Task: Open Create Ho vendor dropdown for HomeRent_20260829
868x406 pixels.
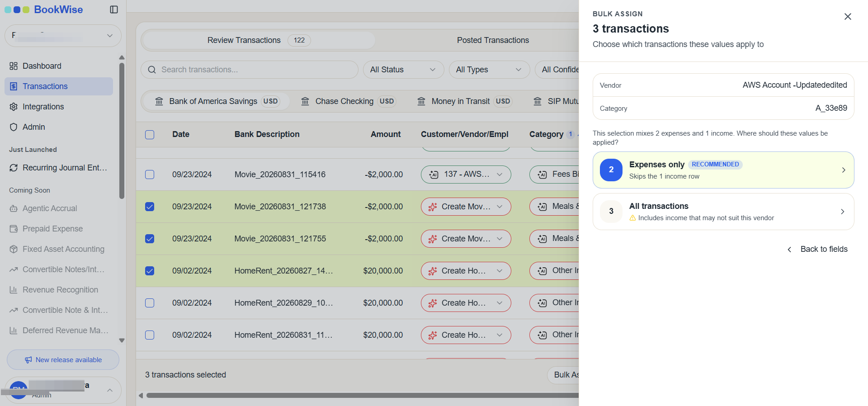Action: (x=466, y=303)
